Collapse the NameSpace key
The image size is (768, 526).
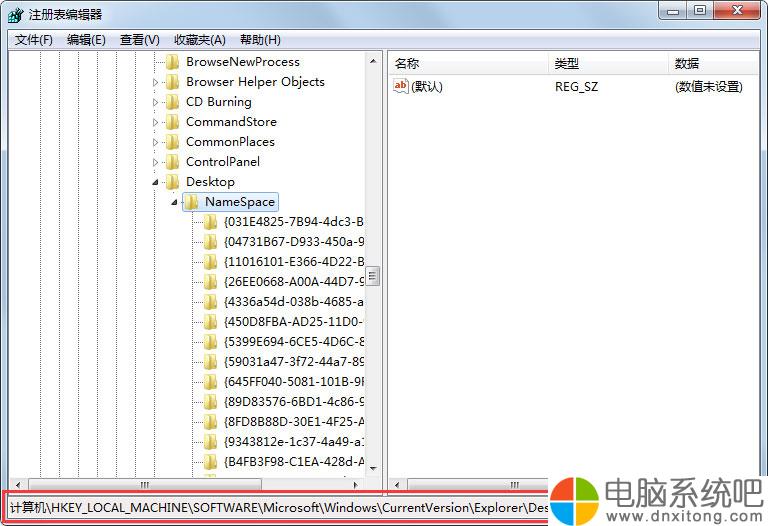174,202
